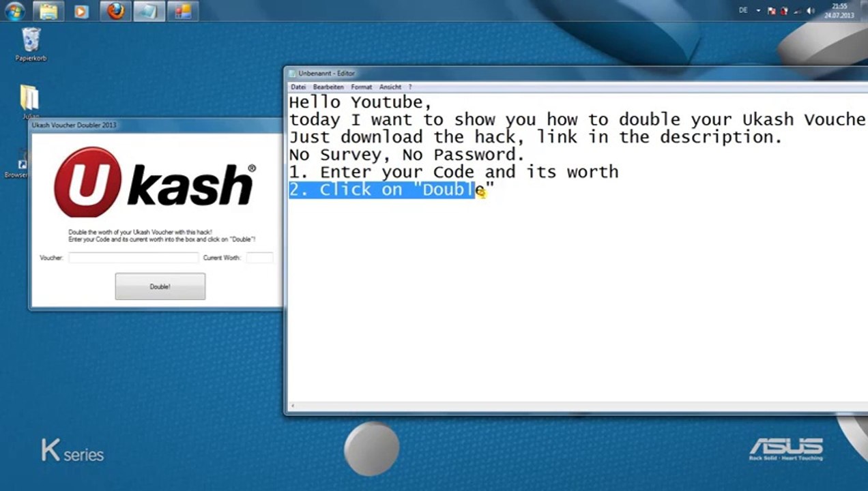Open the clock showing 21:55
Screen dimensions: 868x491
tap(839, 11)
